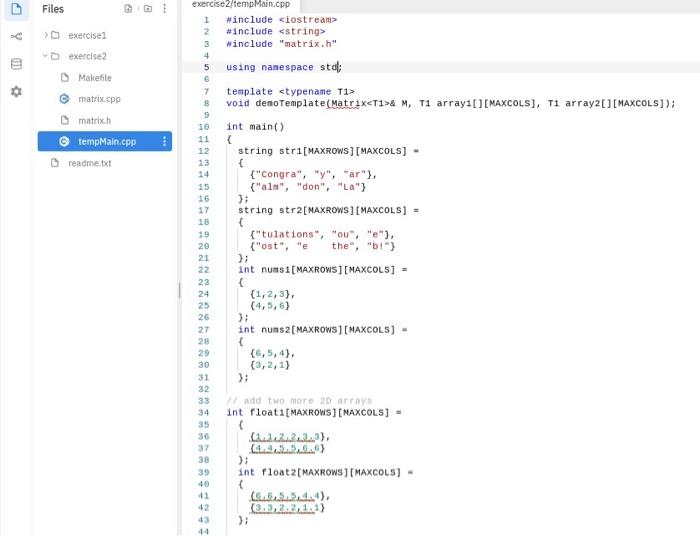Viewport: 700px width, 536px height.
Task: Select the exercise2 folder
Action: click(x=87, y=56)
